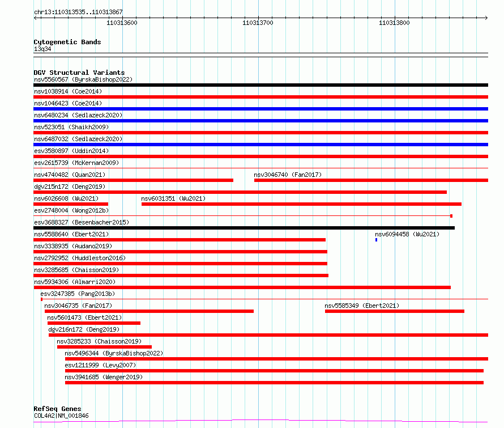Select the nsv5496344 (ByrskaBishop2022) label
This screenshot has width=504, height=428.
tap(114, 353)
